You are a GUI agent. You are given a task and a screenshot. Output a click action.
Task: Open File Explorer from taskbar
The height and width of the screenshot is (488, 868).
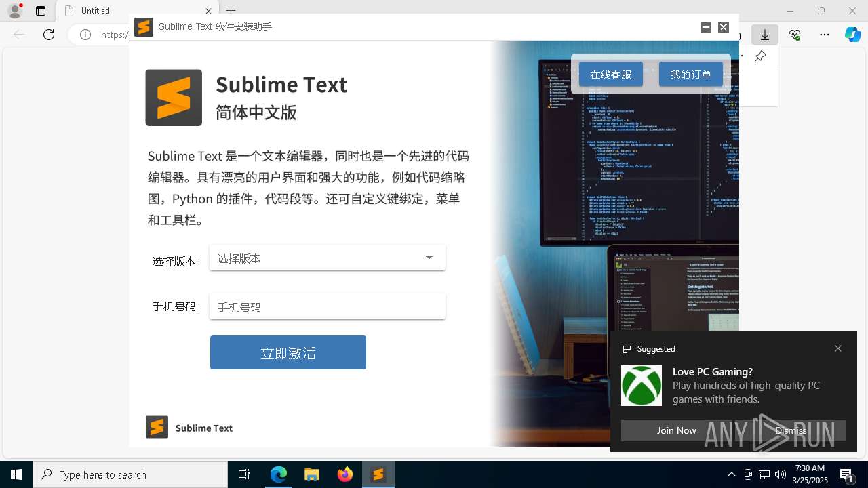pos(311,474)
